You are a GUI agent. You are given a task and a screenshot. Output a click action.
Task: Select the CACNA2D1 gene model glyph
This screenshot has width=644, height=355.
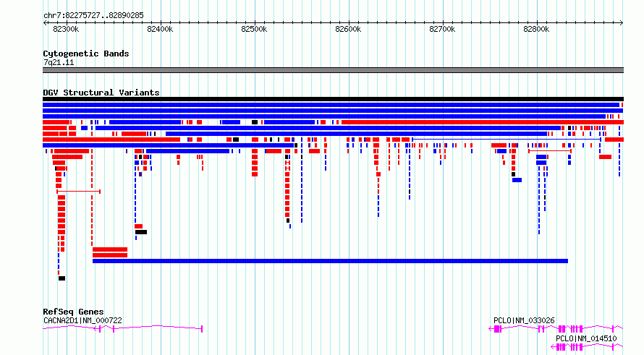click(x=123, y=328)
